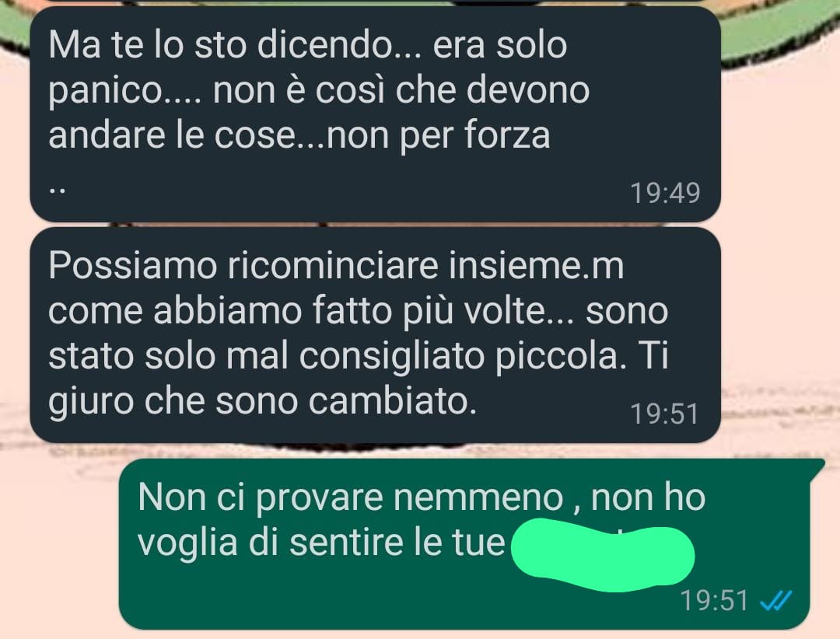Tap the word "nemmeno" in the sent message

coord(478,498)
